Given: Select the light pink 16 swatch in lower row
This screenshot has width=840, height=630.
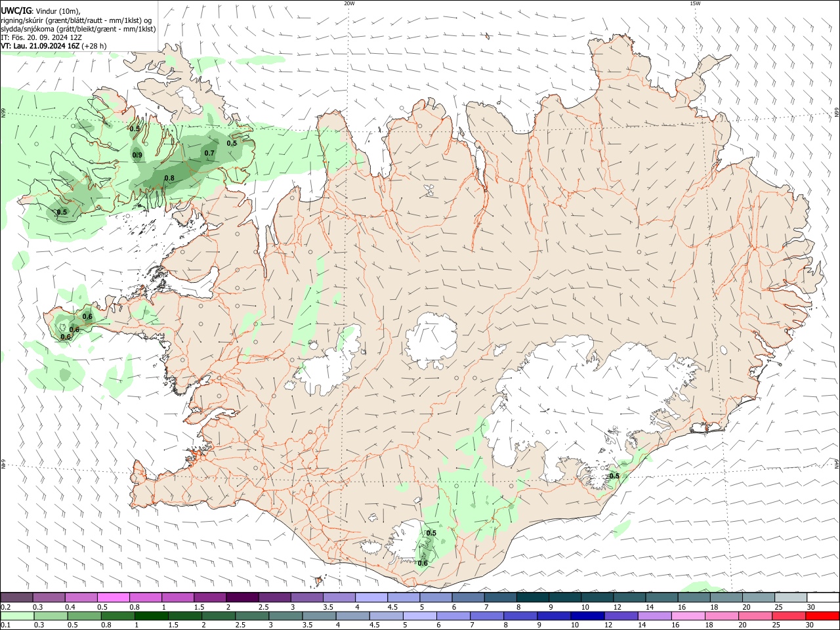Looking at the screenshot, I should (x=688, y=616).
